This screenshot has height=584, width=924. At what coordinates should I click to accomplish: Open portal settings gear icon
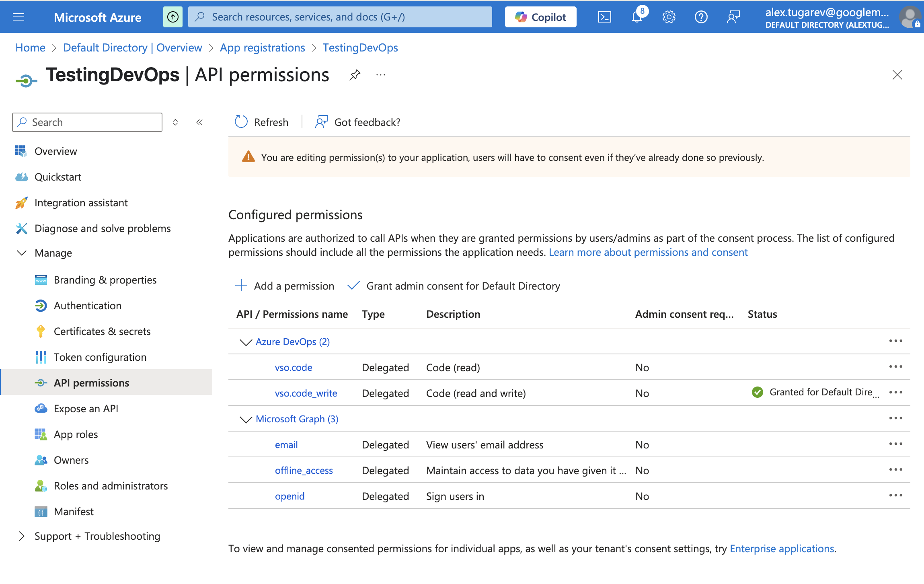tap(669, 17)
